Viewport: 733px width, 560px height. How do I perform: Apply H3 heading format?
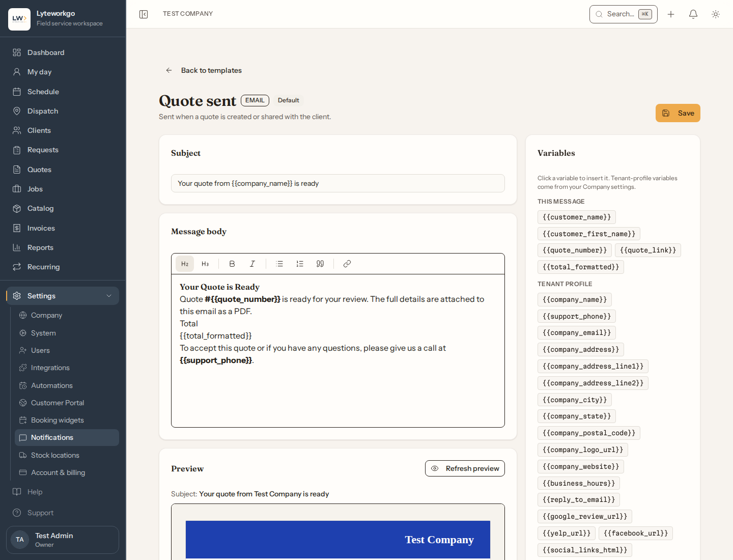tap(205, 264)
